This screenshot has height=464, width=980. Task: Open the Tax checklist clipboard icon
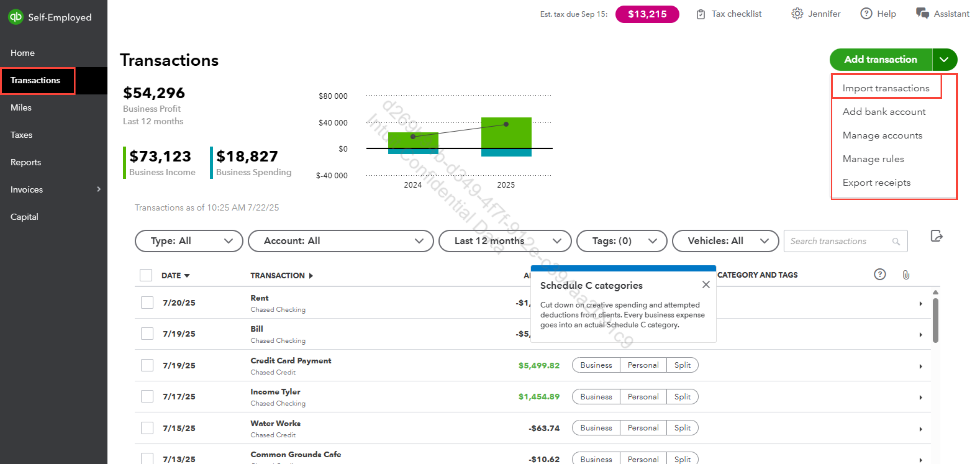(700, 14)
